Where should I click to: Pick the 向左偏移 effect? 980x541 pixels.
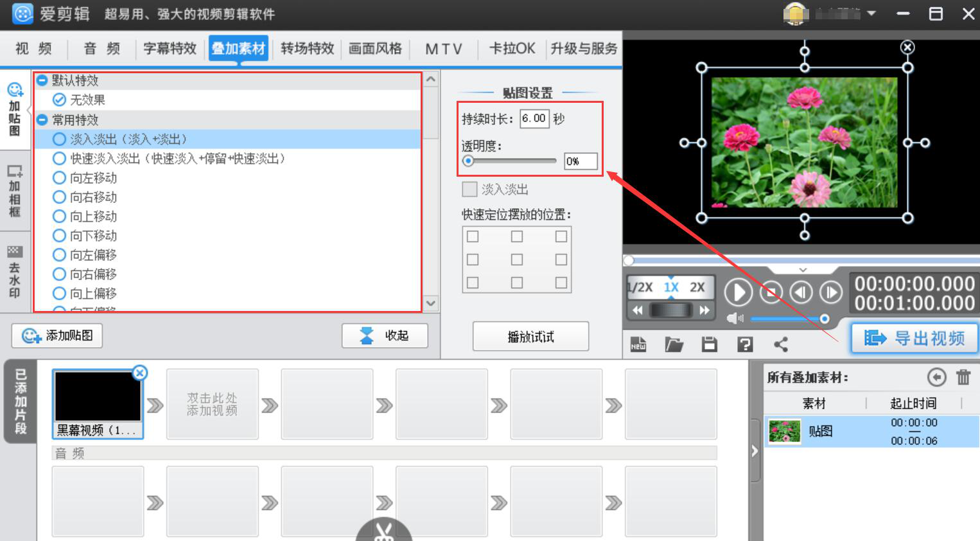59,254
